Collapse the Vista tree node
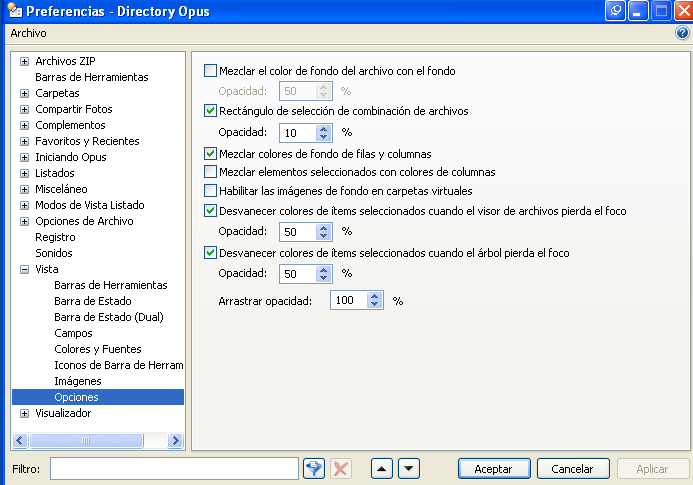The height and width of the screenshot is (485, 693). (x=25, y=269)
